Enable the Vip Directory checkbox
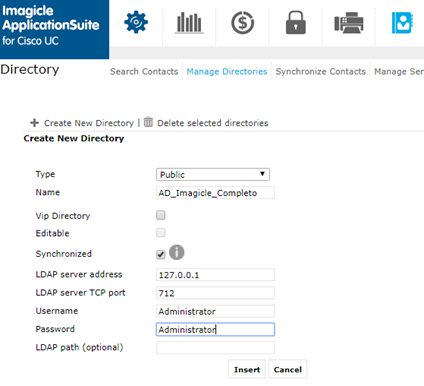This screenshot has width=424, height=386. pyautogui.click(x=161, y=215)
